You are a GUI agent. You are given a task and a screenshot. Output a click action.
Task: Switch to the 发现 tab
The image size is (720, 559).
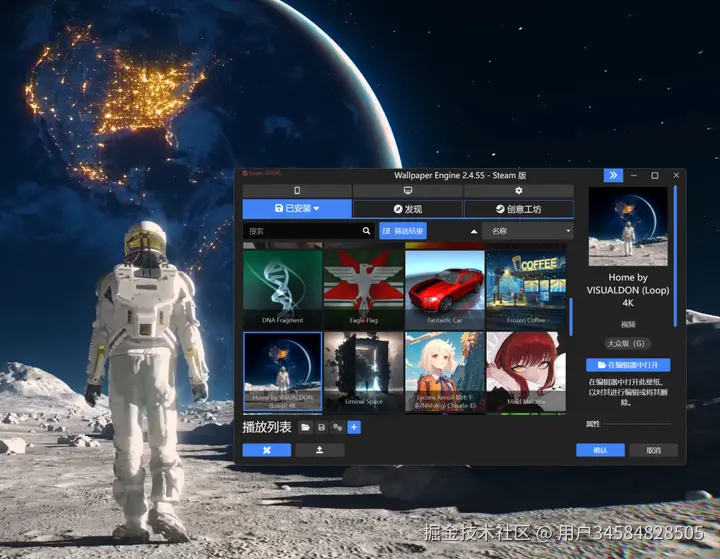click(408, 209)
